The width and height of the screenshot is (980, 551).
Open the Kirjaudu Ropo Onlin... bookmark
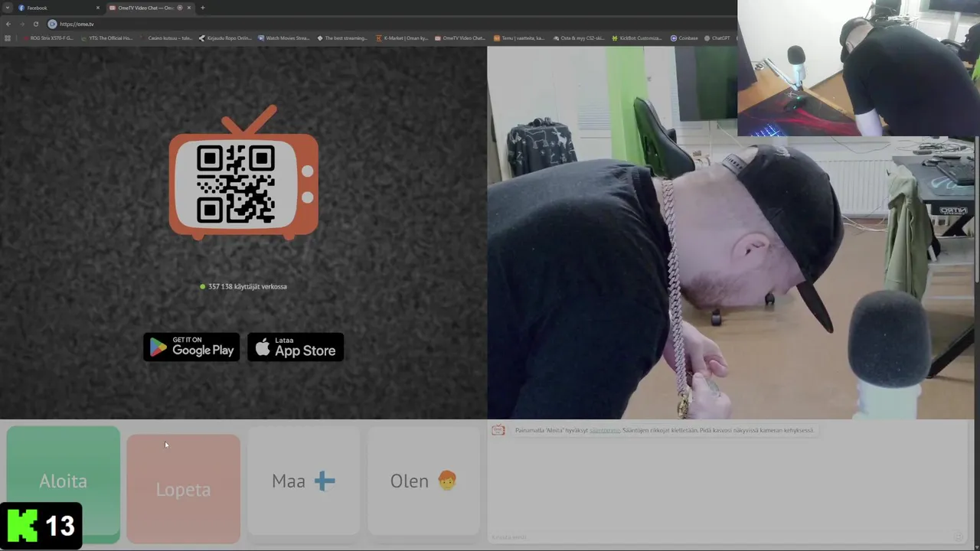[x=225, y=38]
